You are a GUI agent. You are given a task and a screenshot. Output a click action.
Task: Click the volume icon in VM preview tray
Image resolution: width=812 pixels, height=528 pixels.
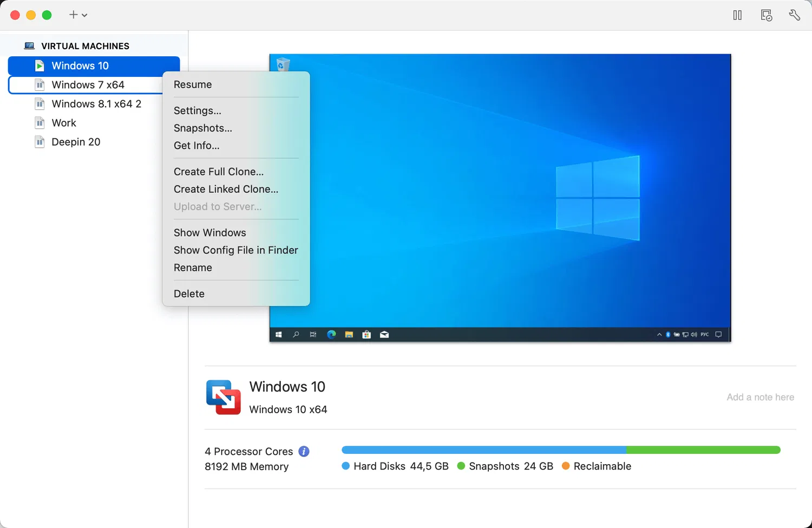click(694, 335)
